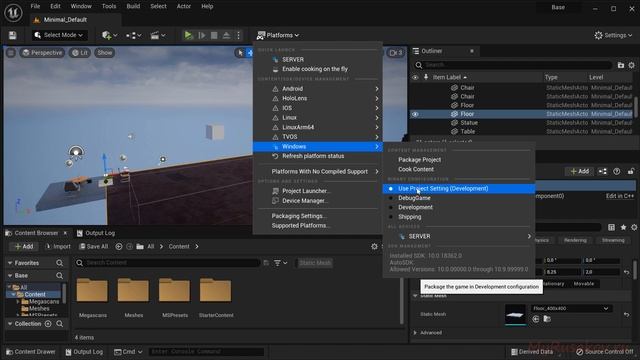Stop the play session
The image size is (640, 360).
(x=214, y=35)
